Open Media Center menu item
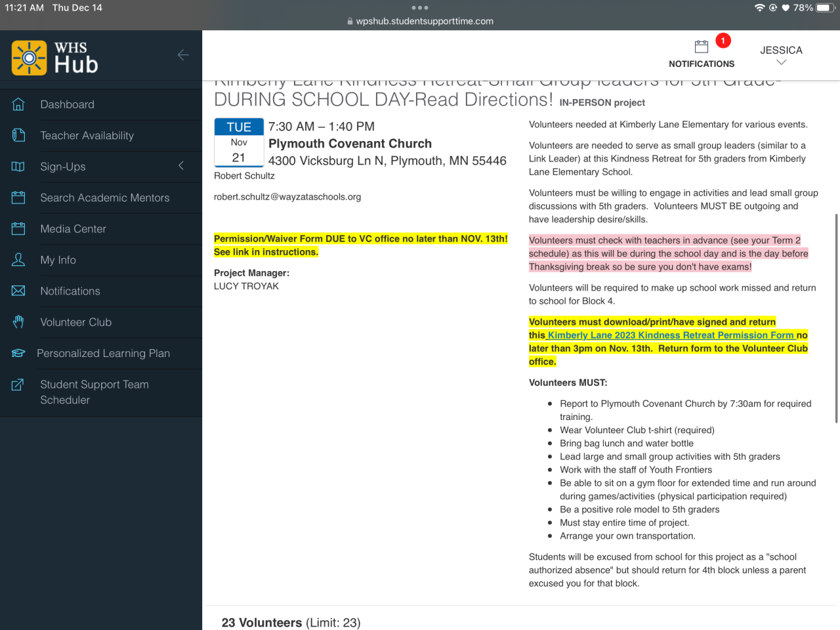The height and width of the screenshot is (630, 840). 73,228
